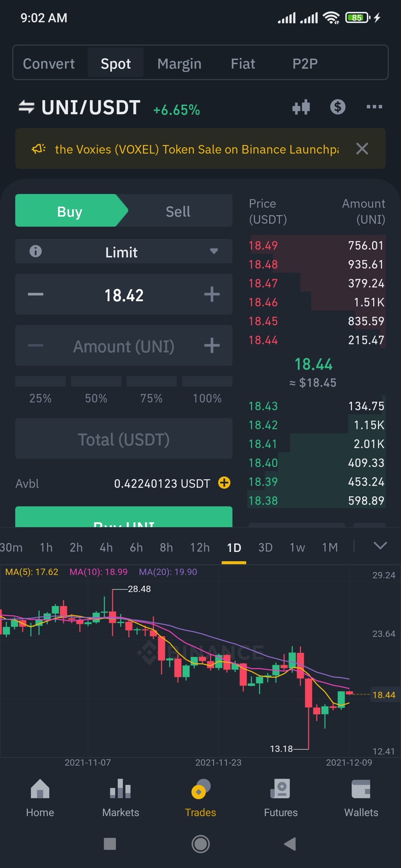Open the Trades tab icon
Image resolution: width=401 pixels, height=868 pixels.
[200, 789]
